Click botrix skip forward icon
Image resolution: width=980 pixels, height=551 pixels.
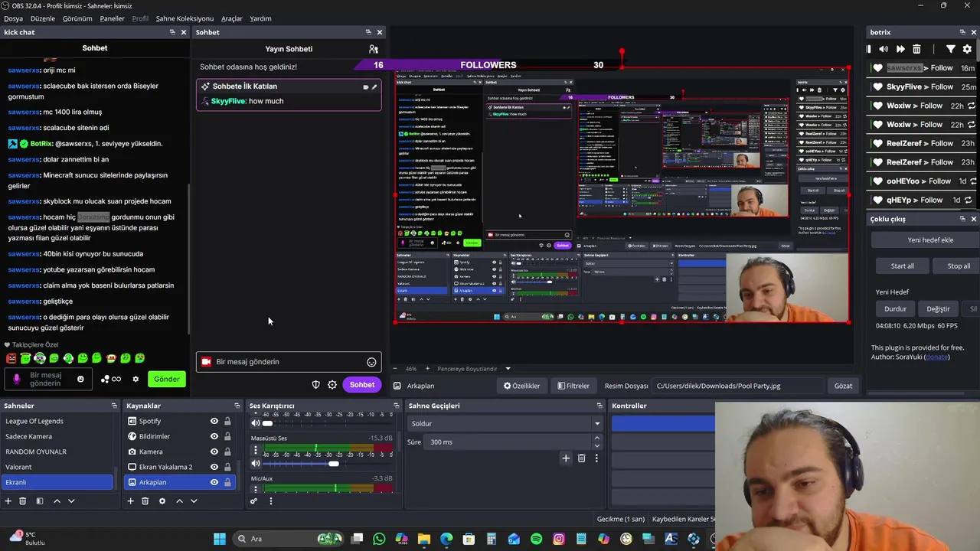900,49
